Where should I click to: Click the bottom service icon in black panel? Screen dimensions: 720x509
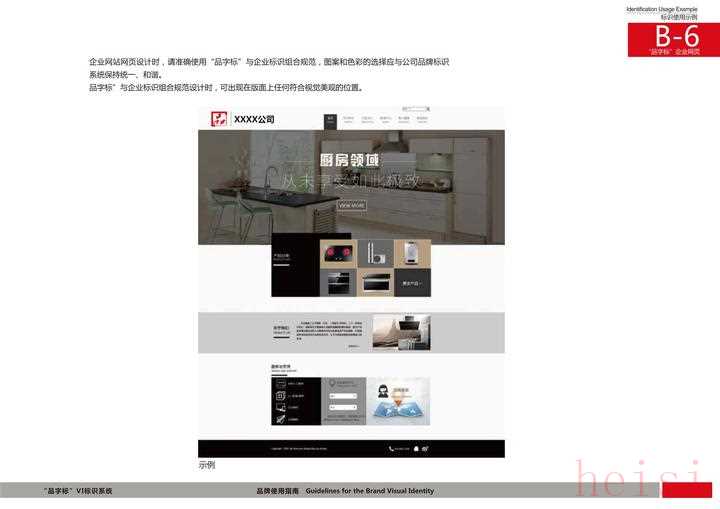point(280,419)
